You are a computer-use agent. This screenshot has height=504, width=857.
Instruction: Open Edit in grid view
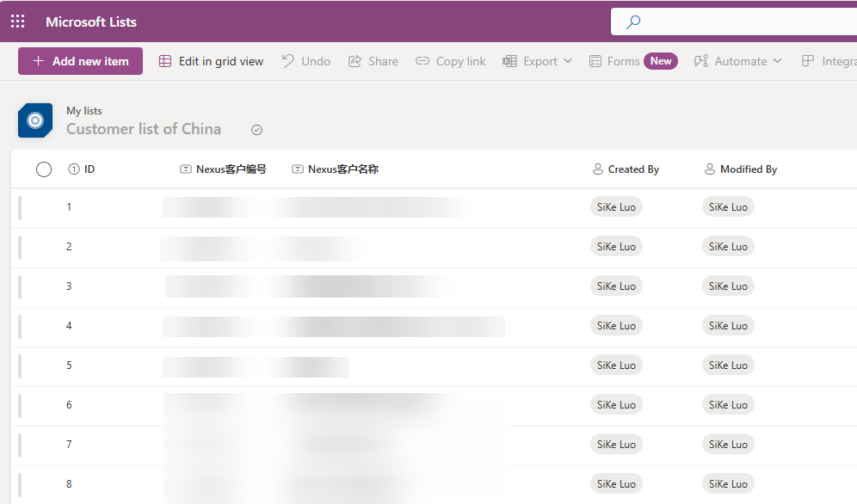point(211,61)
